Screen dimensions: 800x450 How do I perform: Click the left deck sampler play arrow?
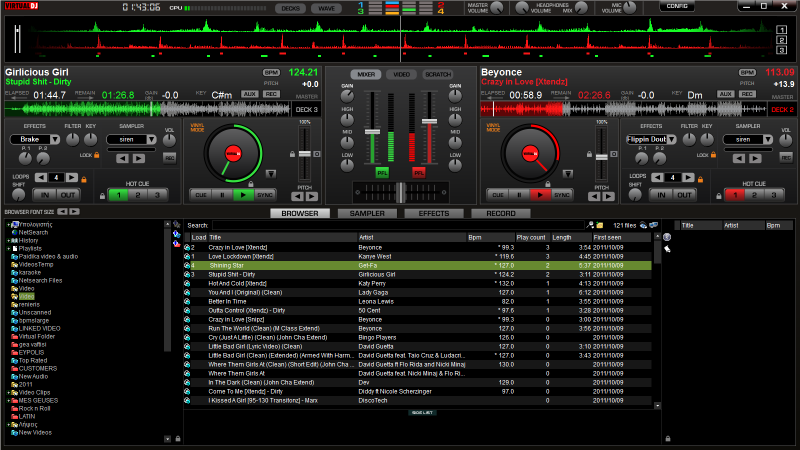tap(139, 159)
